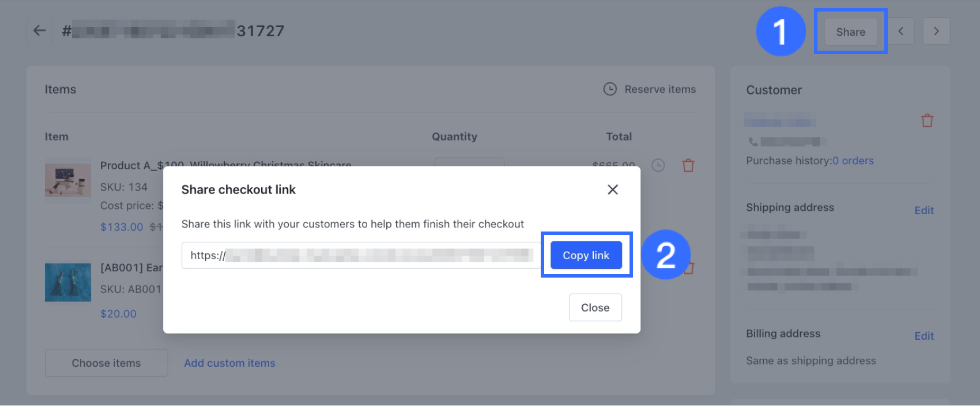Image resolution: width=980 pixels, height=406 pixels.
Task: Click the checkout link URL field
Action: coord(360,255)
